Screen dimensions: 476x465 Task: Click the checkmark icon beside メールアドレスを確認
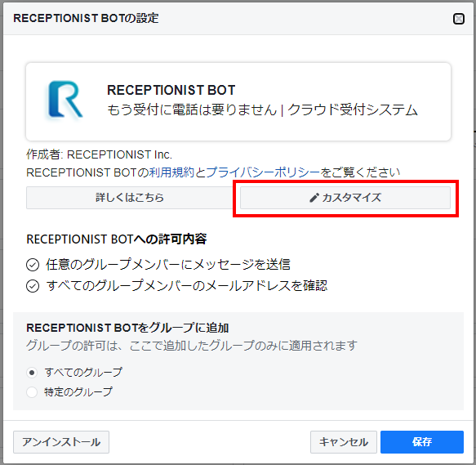33,286
